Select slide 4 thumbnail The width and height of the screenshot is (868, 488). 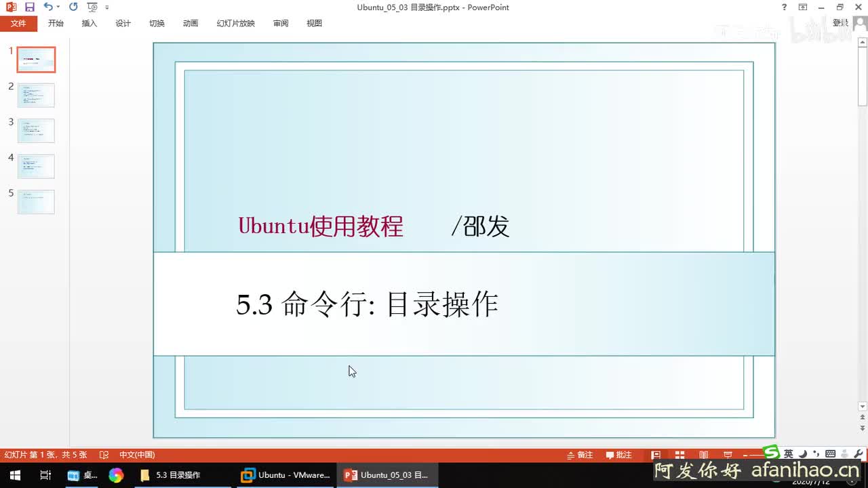(x=36, y=166)
